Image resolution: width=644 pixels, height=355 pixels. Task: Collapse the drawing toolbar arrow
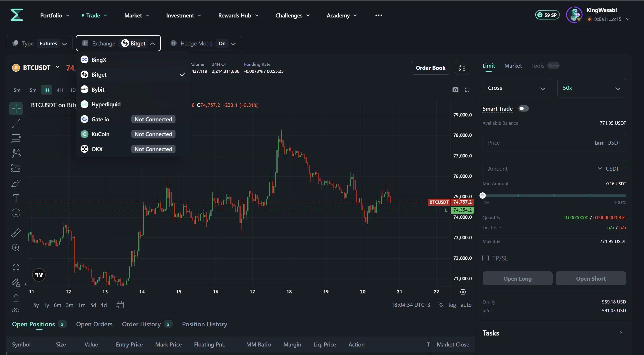pos(26,284)
